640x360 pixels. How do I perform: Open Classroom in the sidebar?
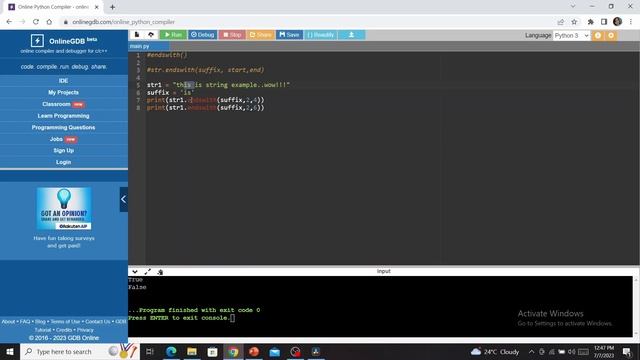[56, 104]
